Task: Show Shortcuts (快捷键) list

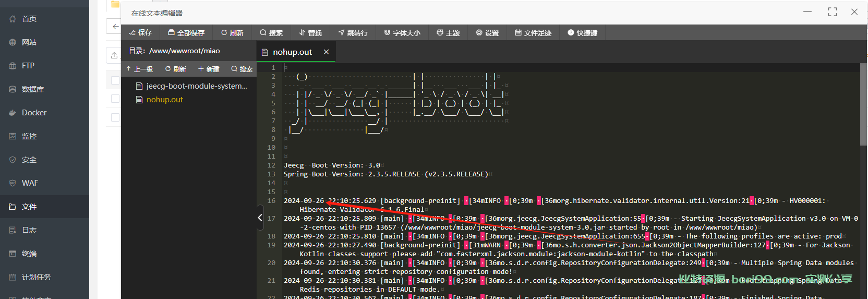Action: point(583,32)
